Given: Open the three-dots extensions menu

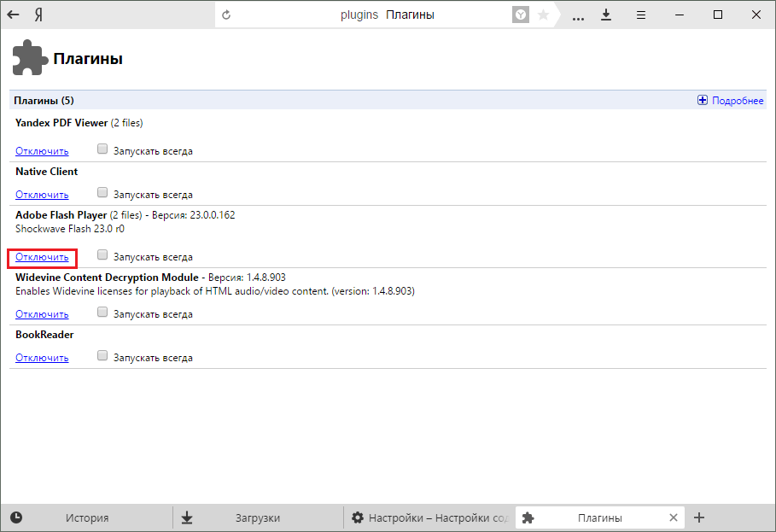Looking at the screenshot, I should (578, 18).
